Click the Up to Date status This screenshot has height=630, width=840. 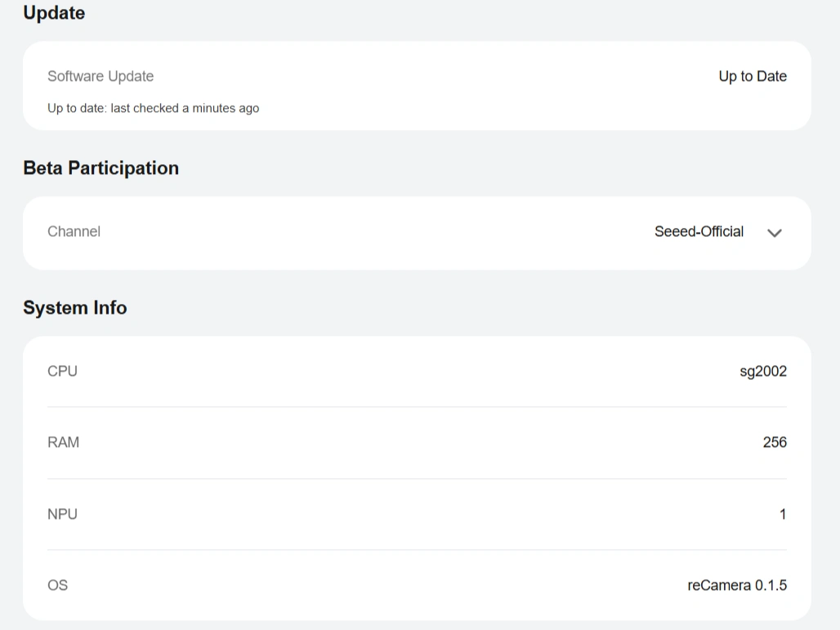click(752, 76)
